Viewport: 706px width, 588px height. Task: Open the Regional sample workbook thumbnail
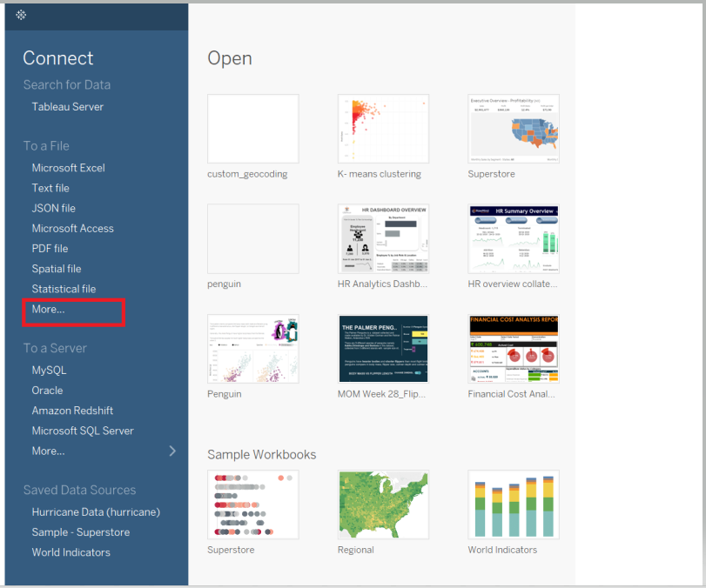pos(383,504)
